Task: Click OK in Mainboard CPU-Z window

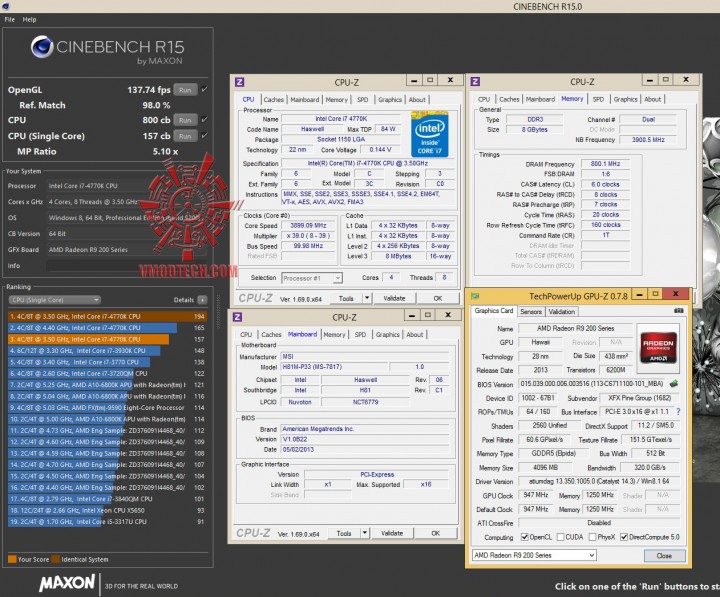Action: [x=435, y=533]
